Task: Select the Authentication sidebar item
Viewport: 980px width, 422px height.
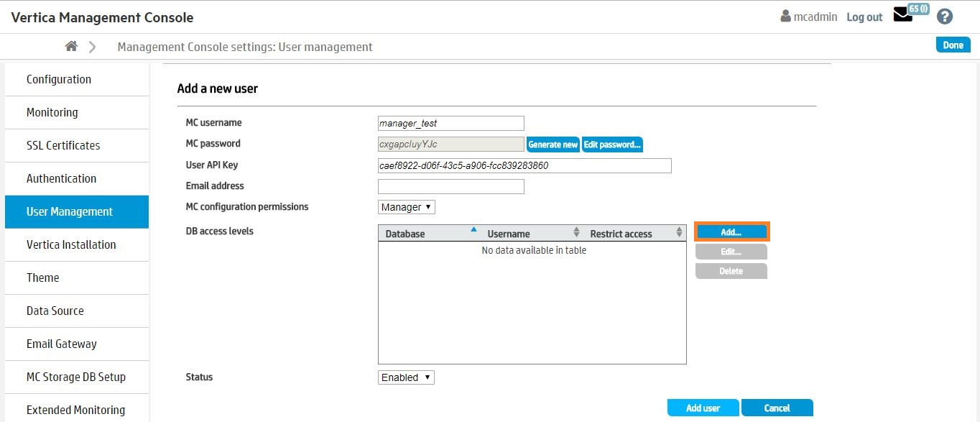Action: pyautogui.click(x=61, y=178)
